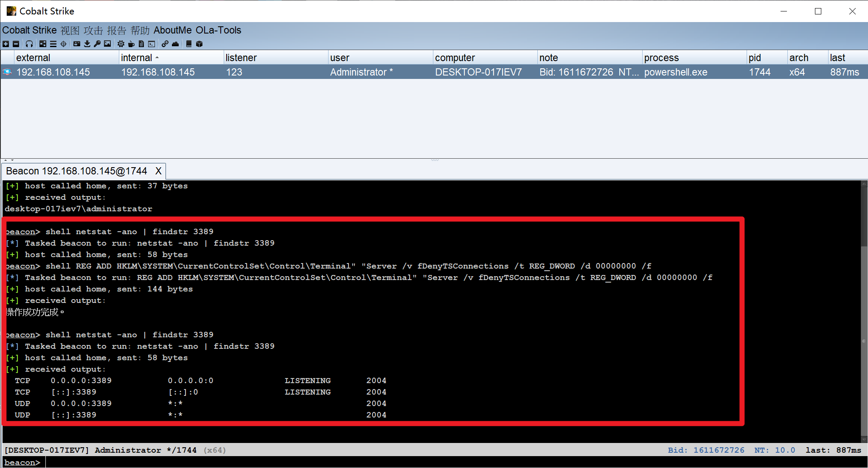Open the 攻击 menu
Screen dimensions: 868x468
[93, 30]
